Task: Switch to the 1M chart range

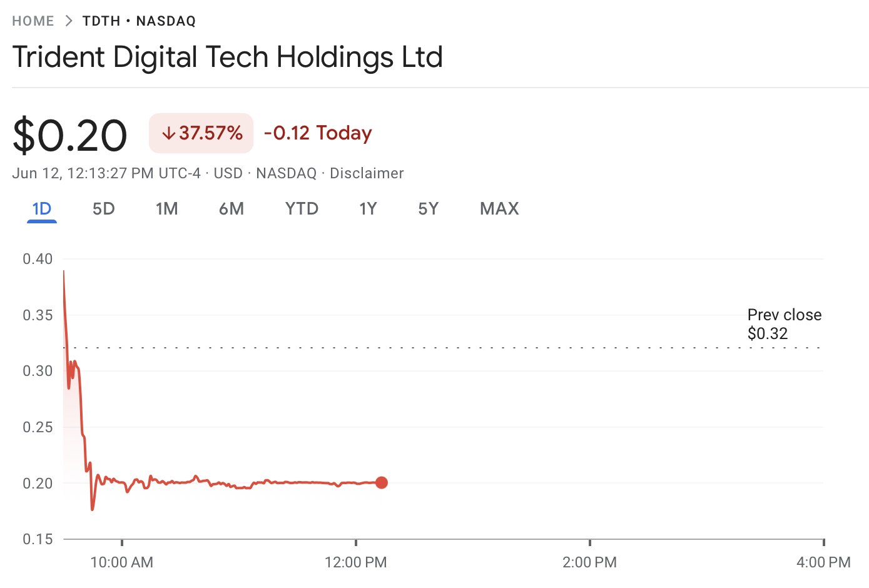Action: [167, 209]
